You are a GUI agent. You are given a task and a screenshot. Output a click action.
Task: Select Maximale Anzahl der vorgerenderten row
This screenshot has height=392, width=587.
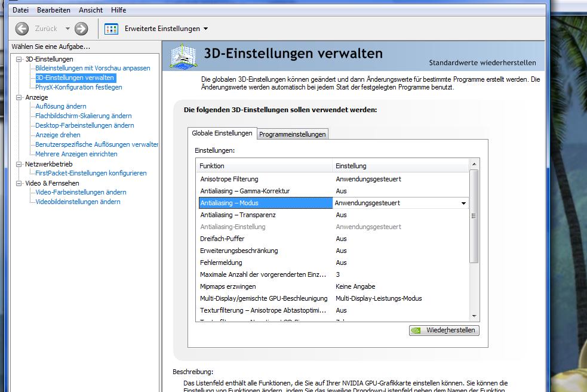click(x=333, y=274)
